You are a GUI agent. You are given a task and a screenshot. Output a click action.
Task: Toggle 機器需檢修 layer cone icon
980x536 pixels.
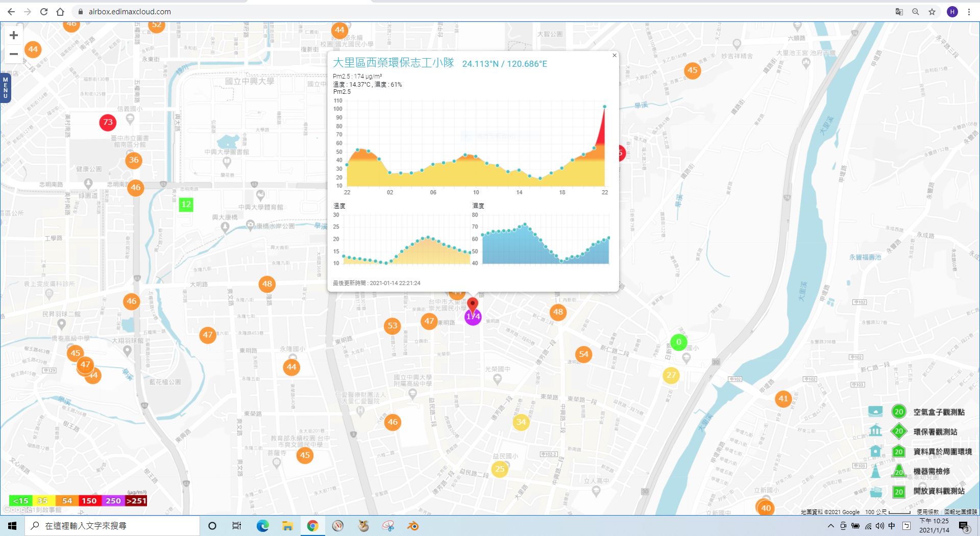click(x=875, y=471)
